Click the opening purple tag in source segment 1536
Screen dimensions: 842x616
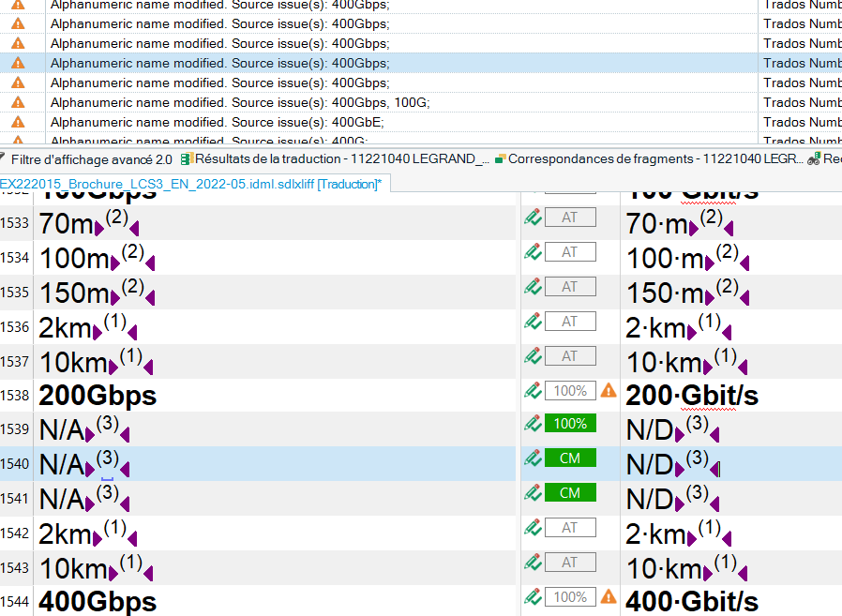tap(98, 333)
